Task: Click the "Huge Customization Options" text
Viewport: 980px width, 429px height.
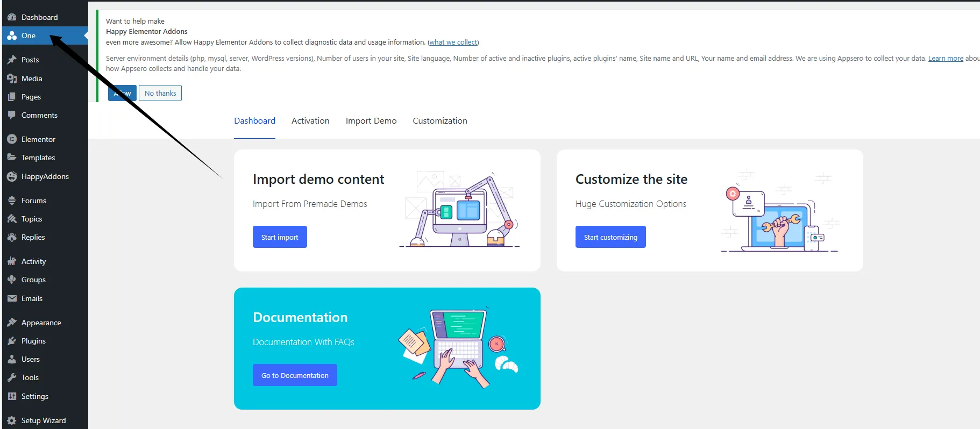Action: point(631,204)
